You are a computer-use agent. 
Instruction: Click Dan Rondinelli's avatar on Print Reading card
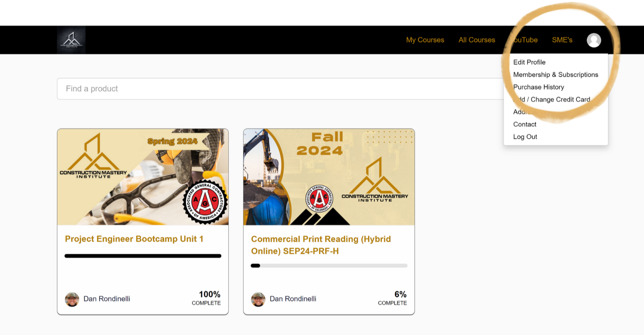click(x=258, y=300)
